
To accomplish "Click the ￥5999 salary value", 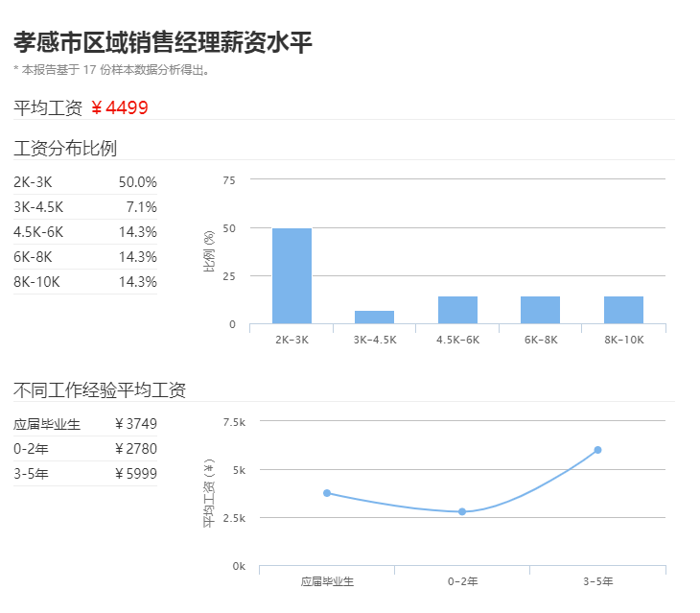I will click(136, 474).
